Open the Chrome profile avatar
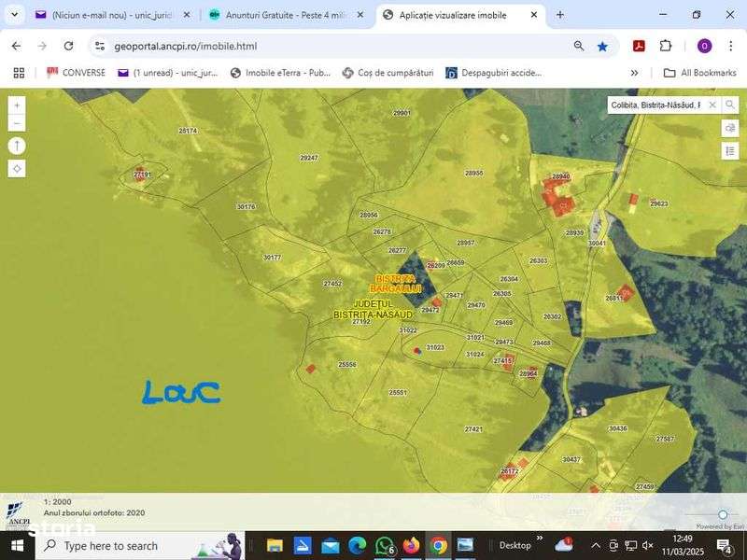The image size is (747, 560). (x=704, y=46)
